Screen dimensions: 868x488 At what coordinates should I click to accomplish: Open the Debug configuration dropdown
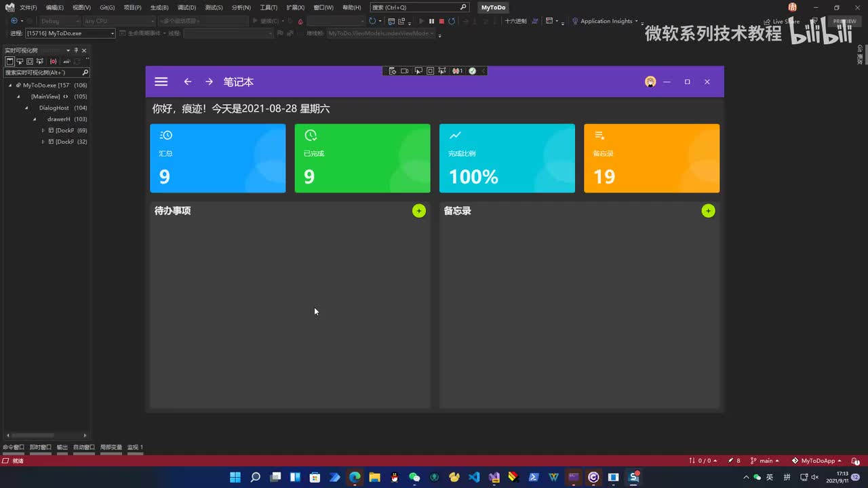tap(59, 21)
